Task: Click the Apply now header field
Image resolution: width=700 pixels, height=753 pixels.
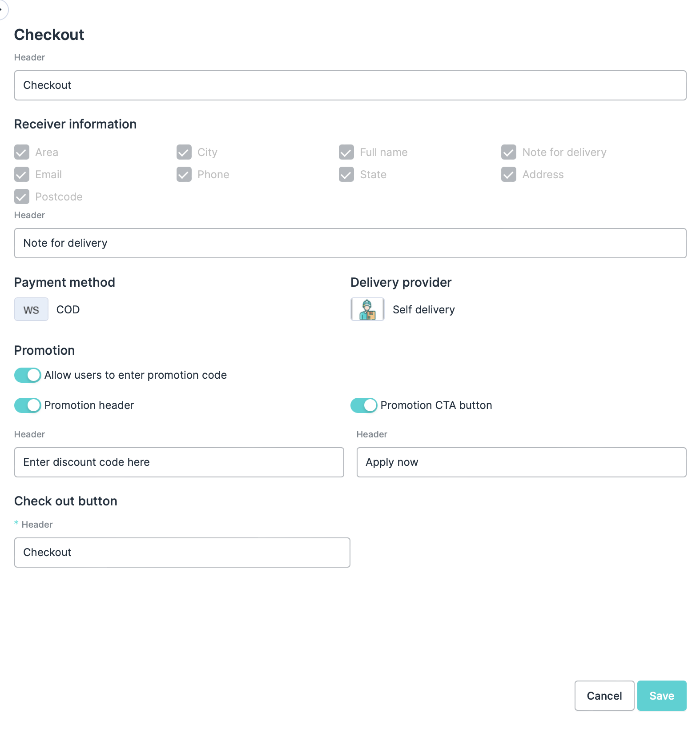Action: pos(521,462)
